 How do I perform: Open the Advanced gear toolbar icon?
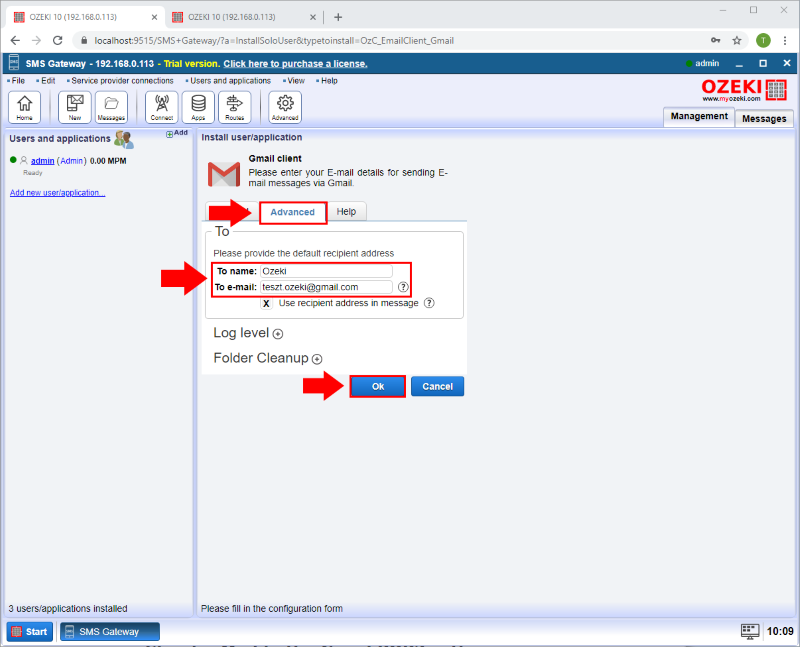click(285, 107)
